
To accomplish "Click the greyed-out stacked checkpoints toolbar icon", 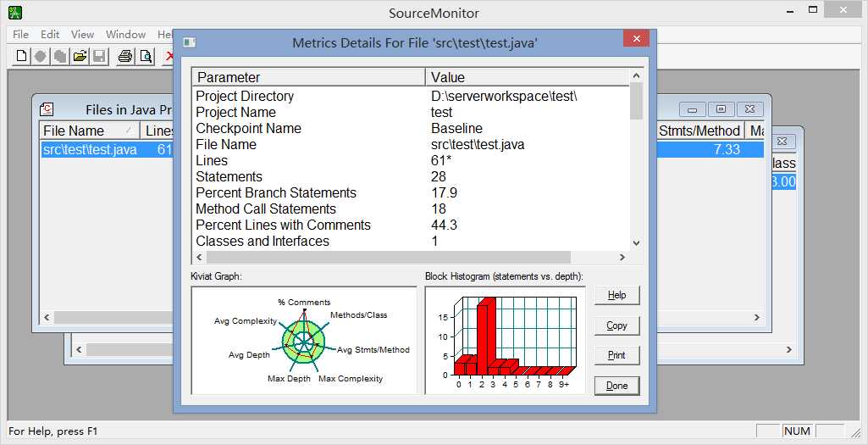I will pyautogui.click(x=60, y=56).
